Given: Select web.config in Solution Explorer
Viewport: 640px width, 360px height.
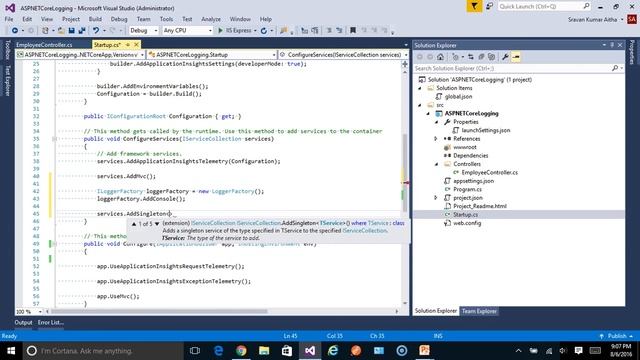Looking at the screenshot, I should tap(467, 223).
